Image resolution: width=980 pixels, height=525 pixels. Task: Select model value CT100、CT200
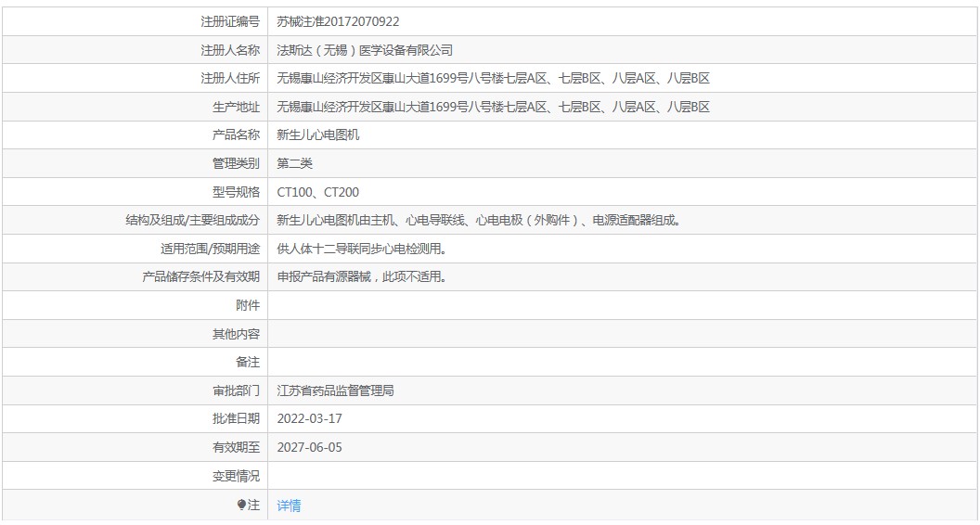318,193
